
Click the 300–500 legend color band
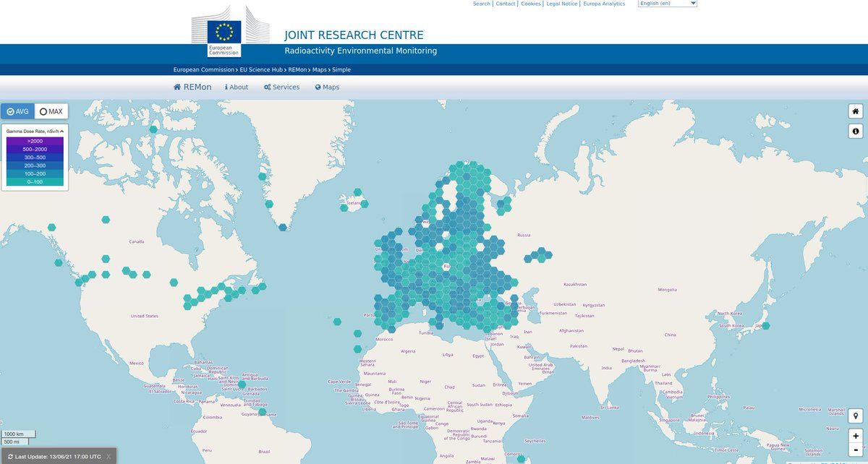coord(35,158)
